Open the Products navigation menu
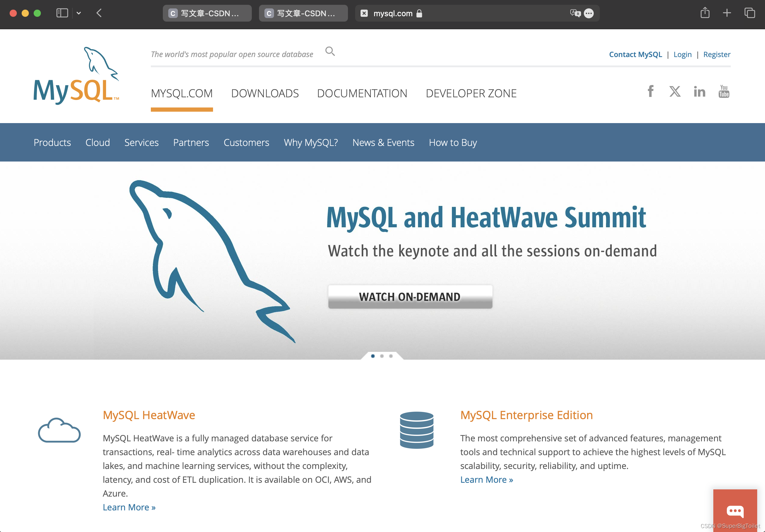This screenshot has width=765, height=532. (52, 143)
